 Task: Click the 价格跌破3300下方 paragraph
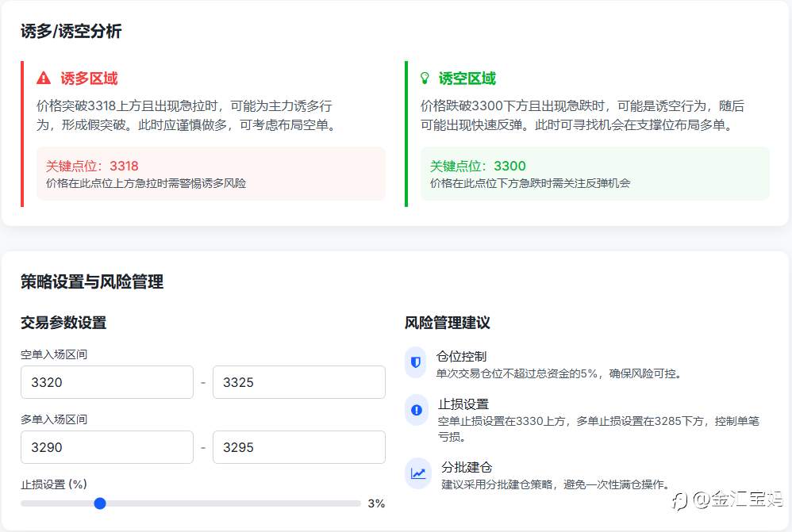click(x=582, y=115)
